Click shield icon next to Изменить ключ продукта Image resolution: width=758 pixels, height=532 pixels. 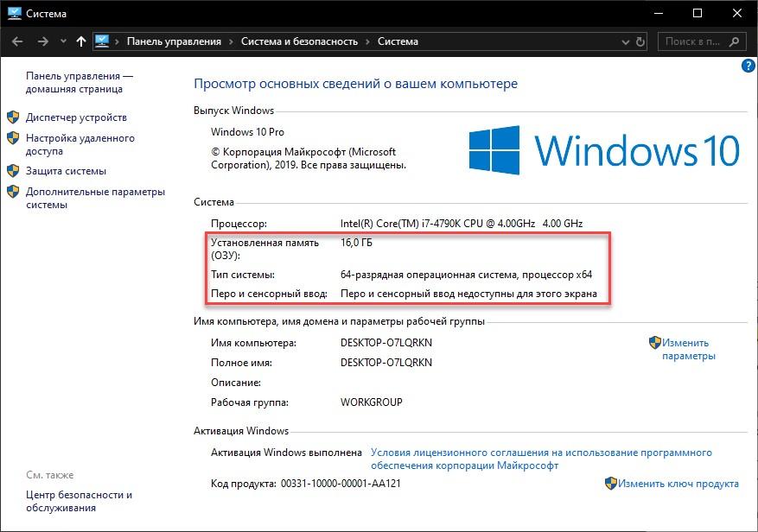[611, 483]
